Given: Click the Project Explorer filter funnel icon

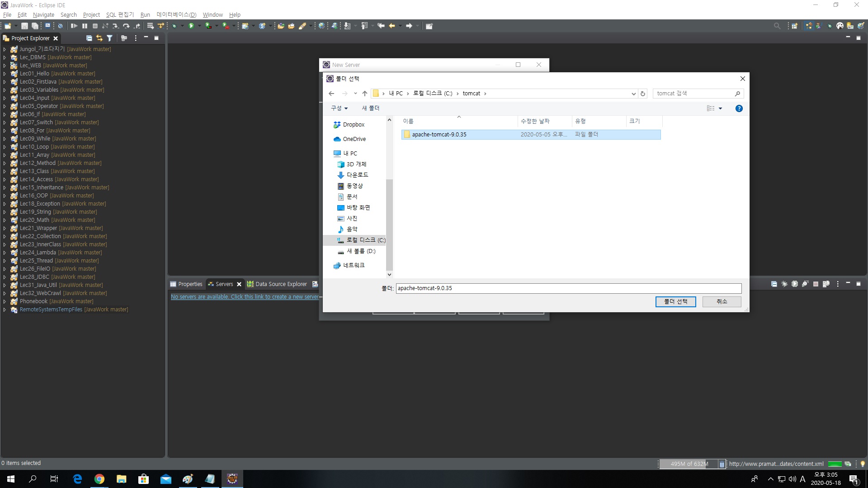Looking at the screenshot, I should point(109,38).
